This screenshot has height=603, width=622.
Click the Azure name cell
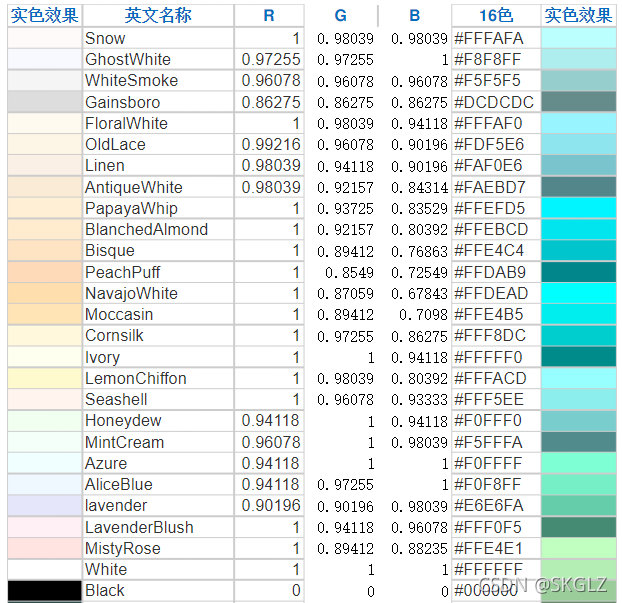point(158,463)
